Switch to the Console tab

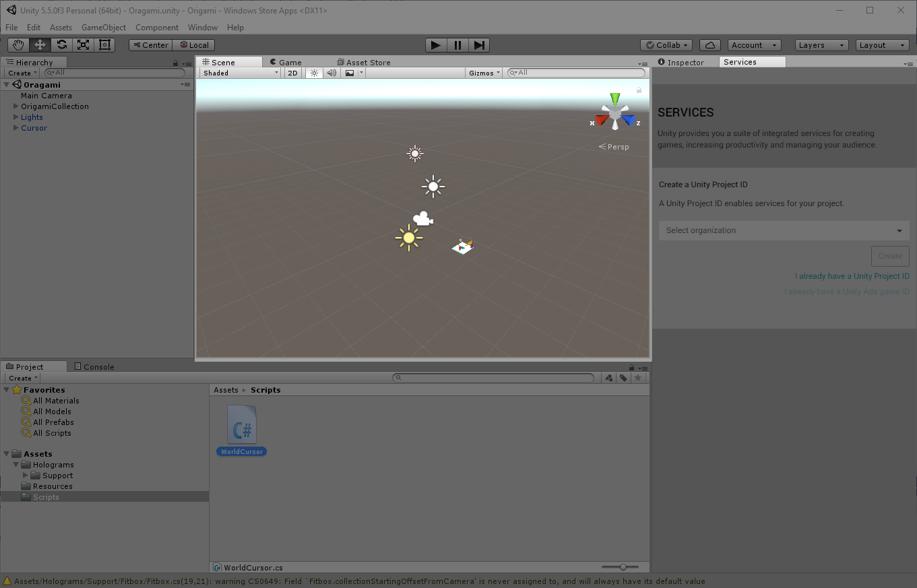tap(94, 366)
